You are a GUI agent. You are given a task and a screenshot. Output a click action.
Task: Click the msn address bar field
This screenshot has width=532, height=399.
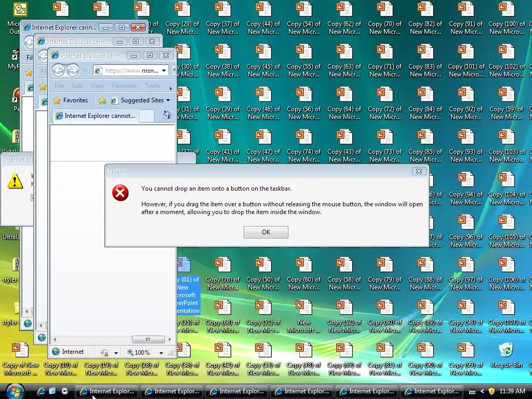(130, 71)
